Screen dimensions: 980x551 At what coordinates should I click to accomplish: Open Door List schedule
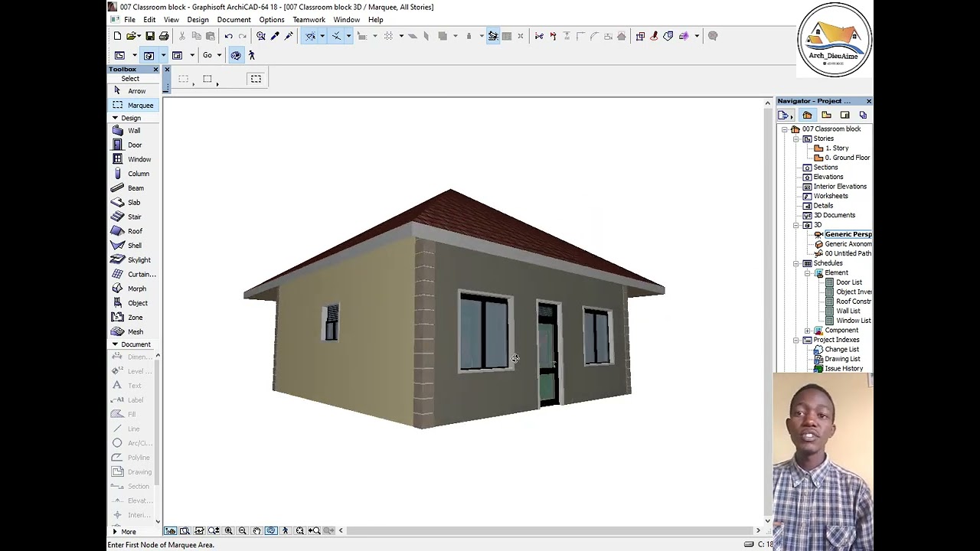click(843, 282)
